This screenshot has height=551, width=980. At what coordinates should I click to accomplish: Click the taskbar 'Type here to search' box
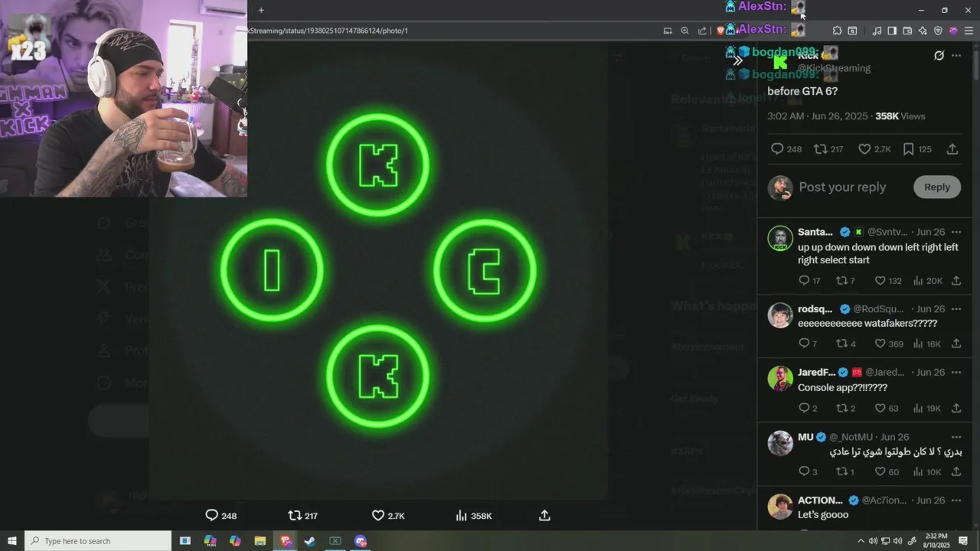98,541
